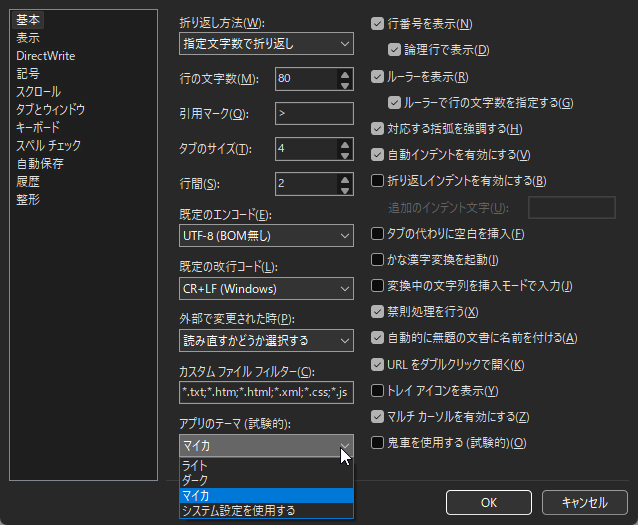The width and height of the screenshot is (638, 525).
Task: Choose マイカ theme in the dropdown list
Action: click(266, 495)
